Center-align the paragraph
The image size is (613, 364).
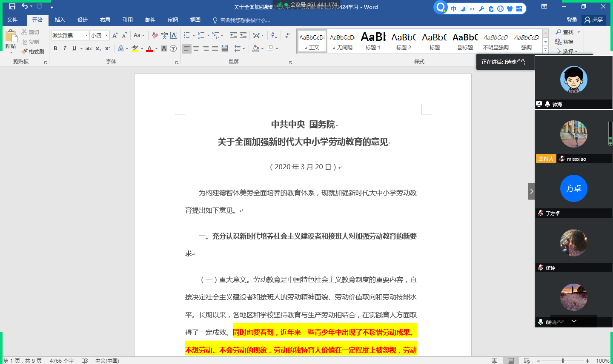(196, 48)
